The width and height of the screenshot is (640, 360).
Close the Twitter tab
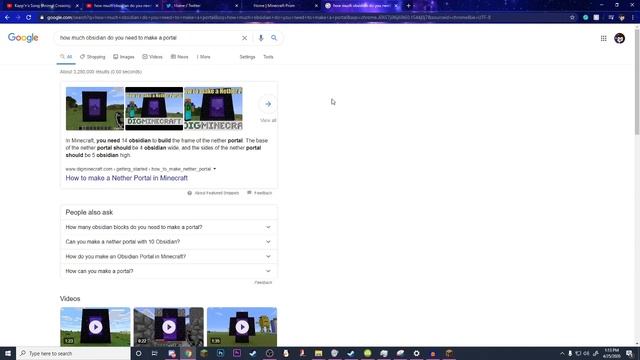[236, 6]
